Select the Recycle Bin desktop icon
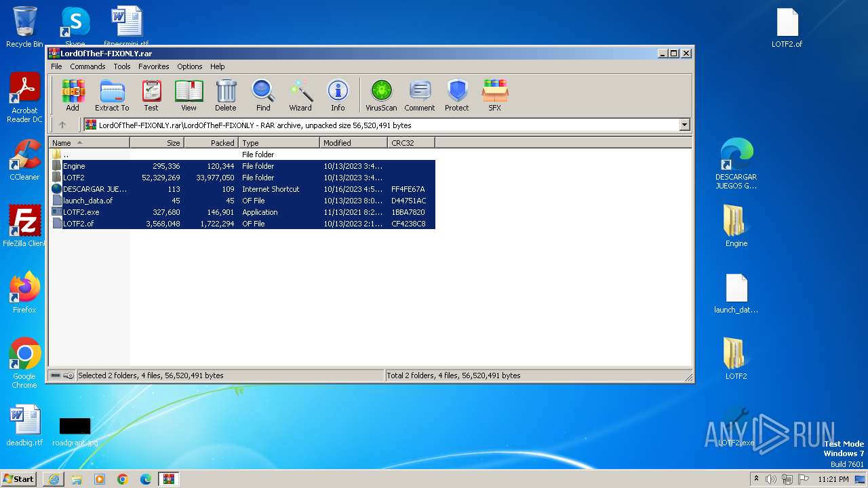The image size is (868, 488). coord(24,27)
